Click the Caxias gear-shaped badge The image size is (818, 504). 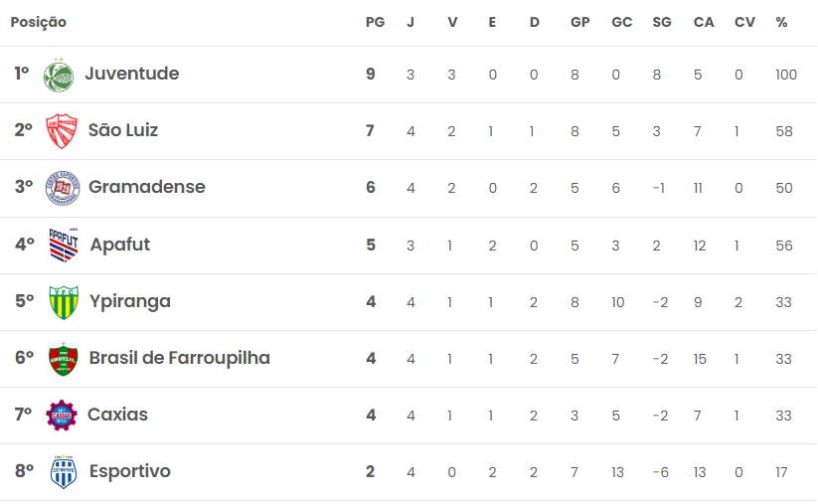tap(62, 416)
